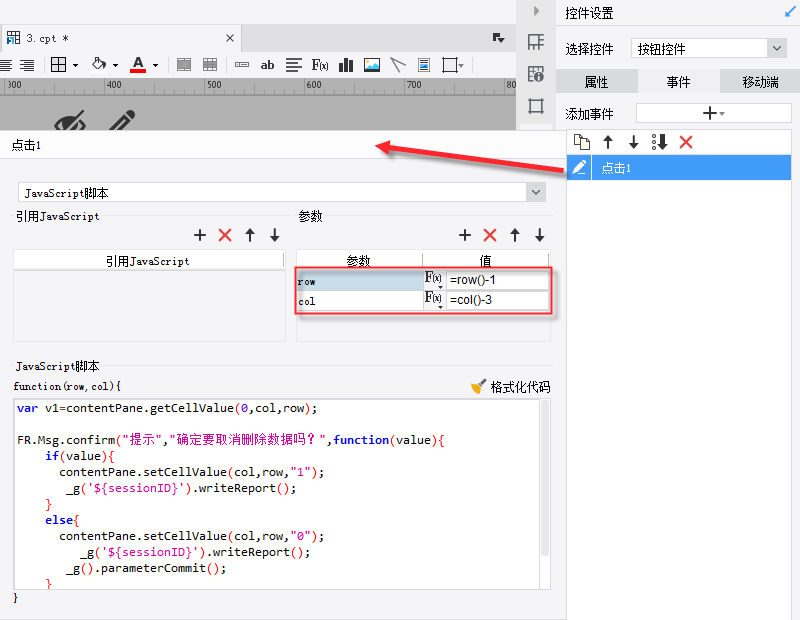Edit the =row()-1 value field

pos(497,280)
